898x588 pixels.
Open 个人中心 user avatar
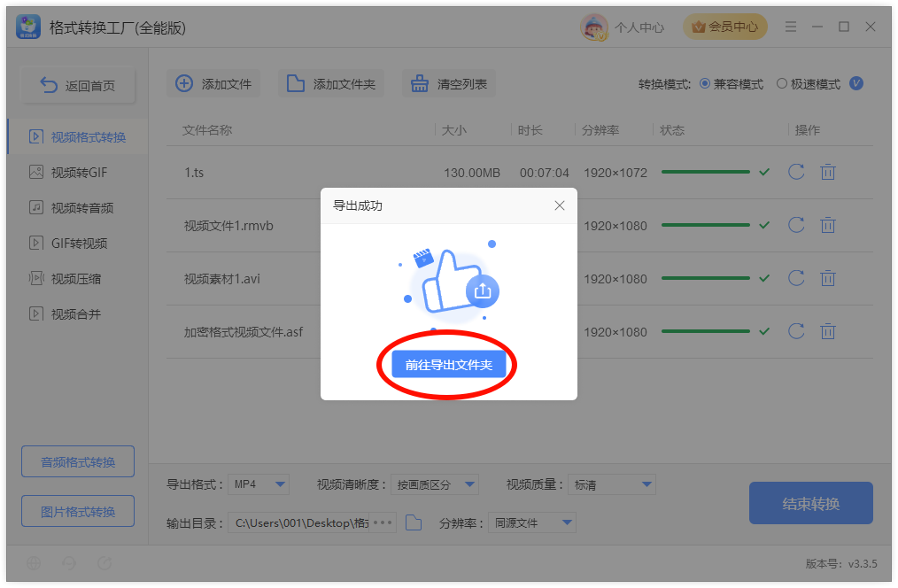point(594,27)
